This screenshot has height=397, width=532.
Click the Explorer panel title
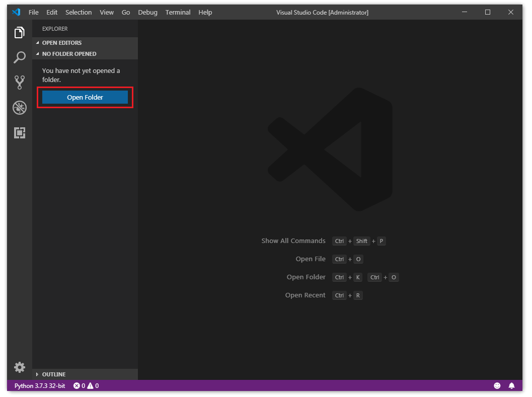(55, 29)
